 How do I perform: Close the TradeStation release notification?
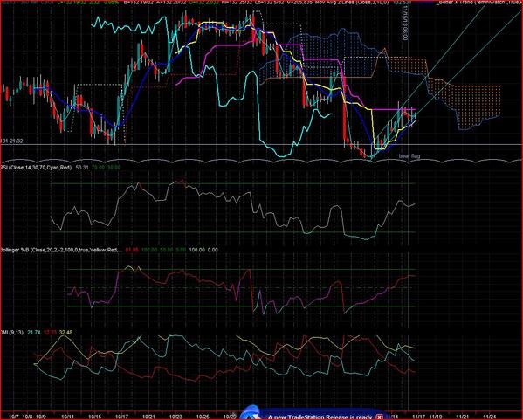click(379, 417)
